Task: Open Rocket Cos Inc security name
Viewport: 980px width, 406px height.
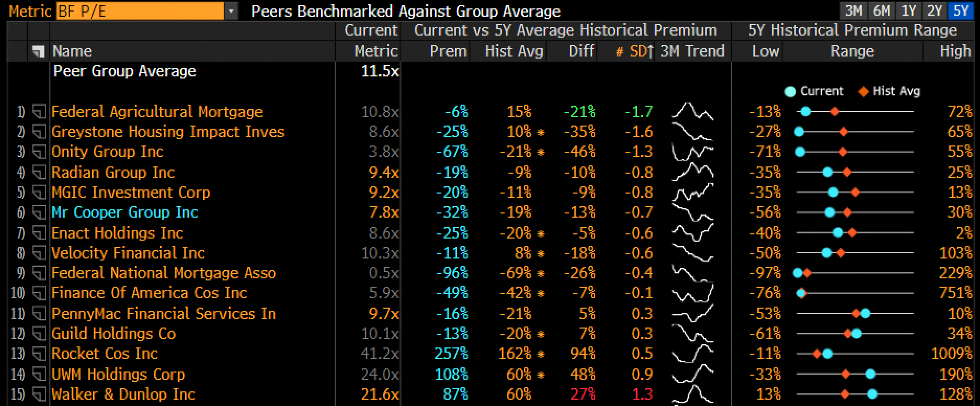Action: 105,354
